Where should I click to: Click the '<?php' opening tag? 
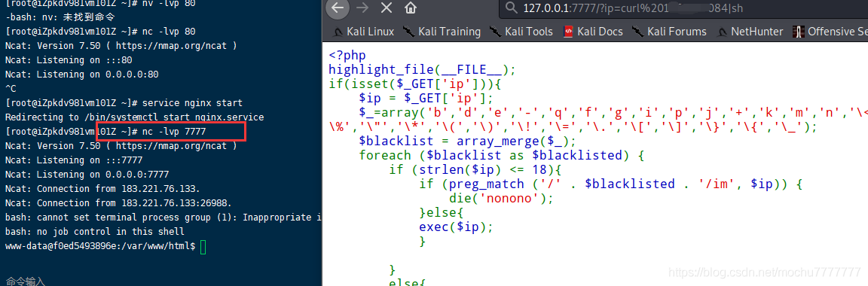(x=347, y=56)
